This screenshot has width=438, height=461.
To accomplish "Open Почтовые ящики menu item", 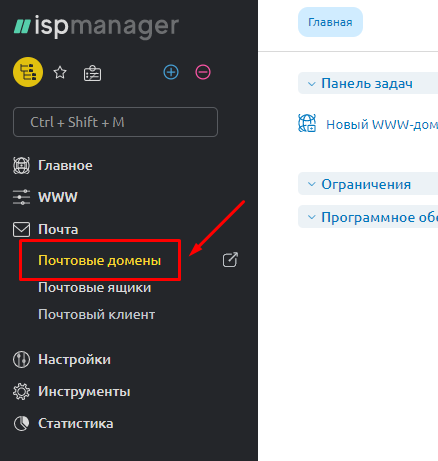I will click(95, 287).
